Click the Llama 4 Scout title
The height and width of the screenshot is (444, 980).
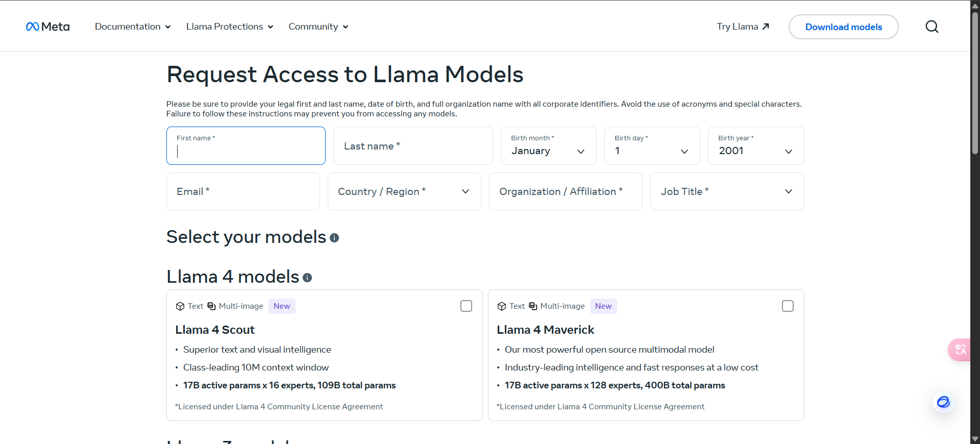point(215,330)
